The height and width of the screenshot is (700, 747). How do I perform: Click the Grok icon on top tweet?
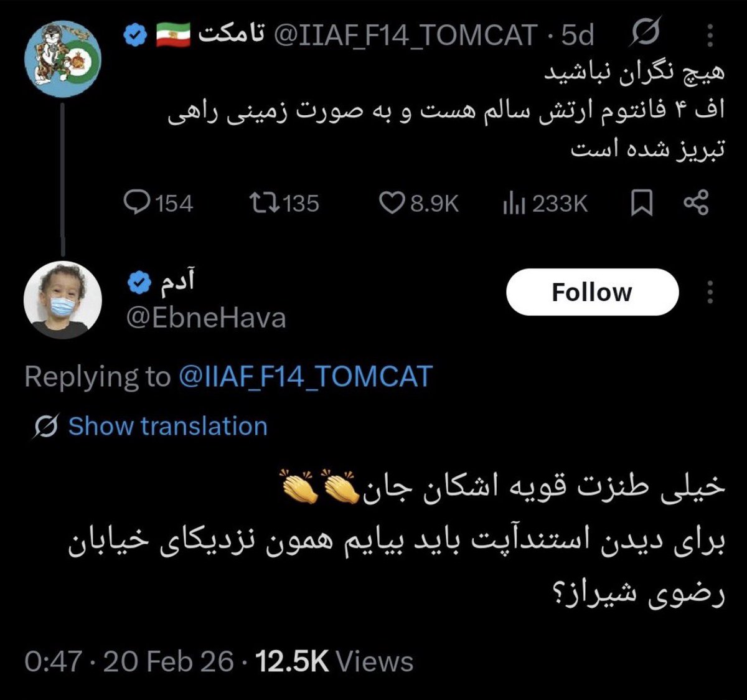[645, 35]
